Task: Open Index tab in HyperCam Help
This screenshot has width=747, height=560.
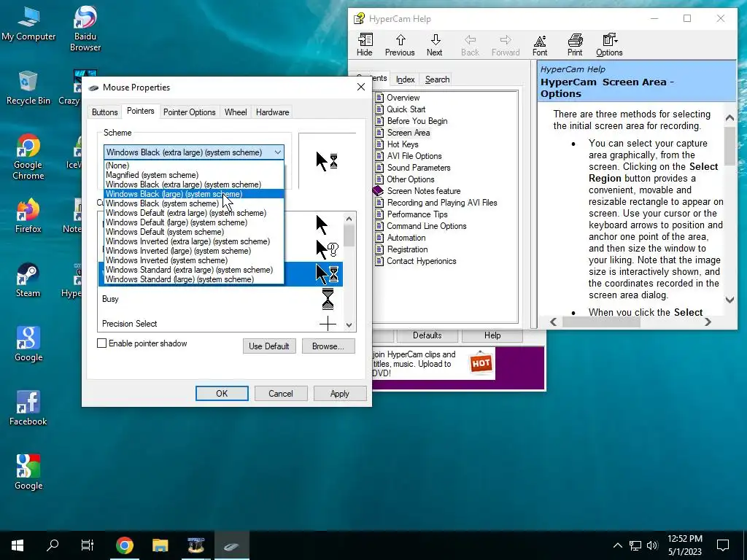Action: point(406,79)
